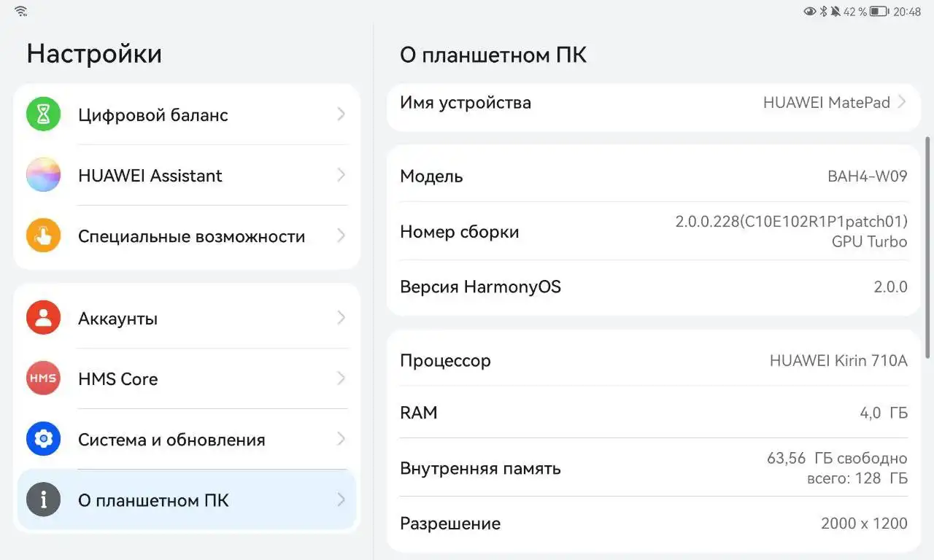
Task: Click the Номер сборки build entry
Action: 459,231
